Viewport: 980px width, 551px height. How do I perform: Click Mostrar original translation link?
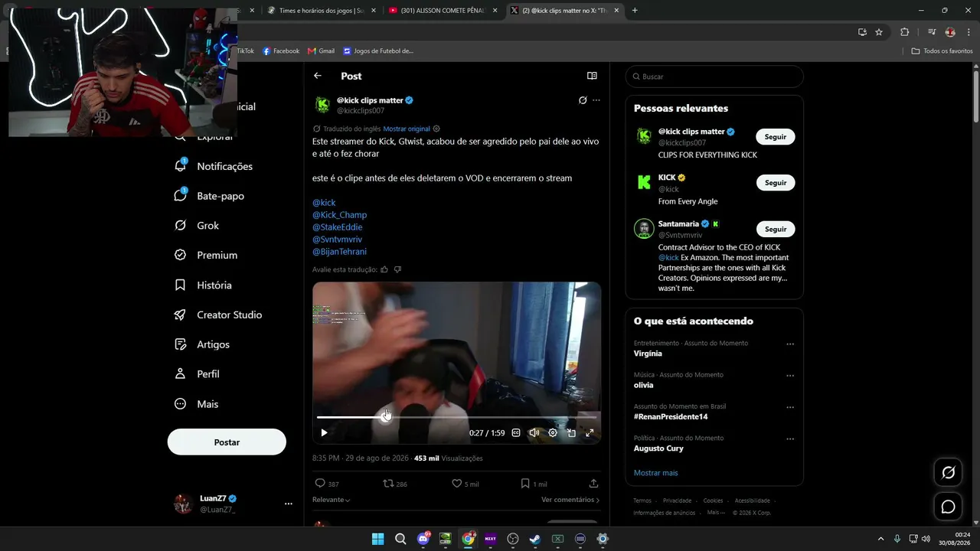[x=407, y=129]
